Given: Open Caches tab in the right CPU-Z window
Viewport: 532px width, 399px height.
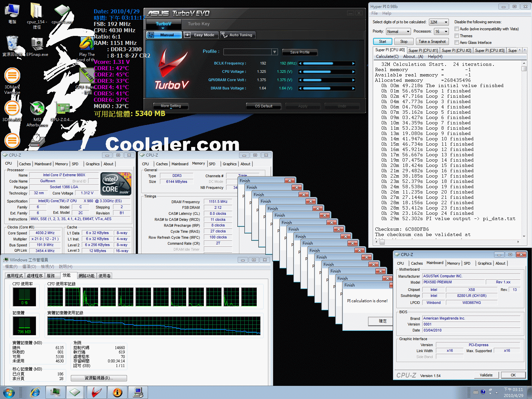Looking at the screenshot, I should tap(417, 263).
